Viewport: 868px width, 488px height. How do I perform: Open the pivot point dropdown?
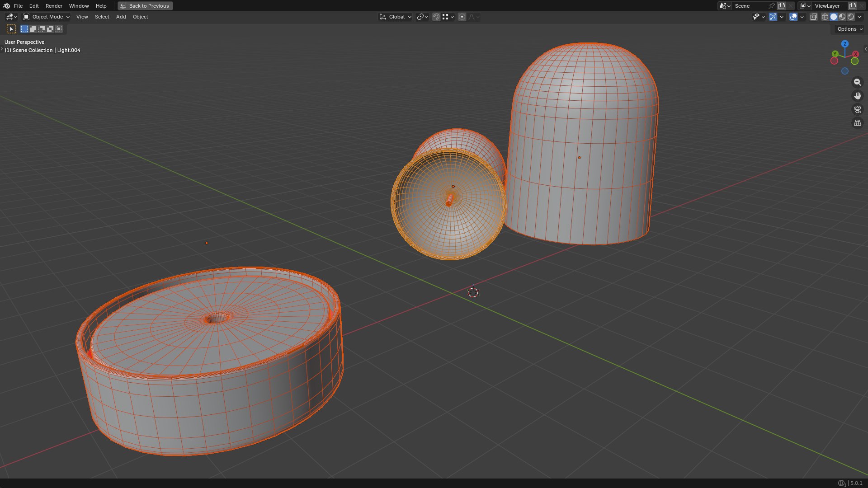pos(422,17)
